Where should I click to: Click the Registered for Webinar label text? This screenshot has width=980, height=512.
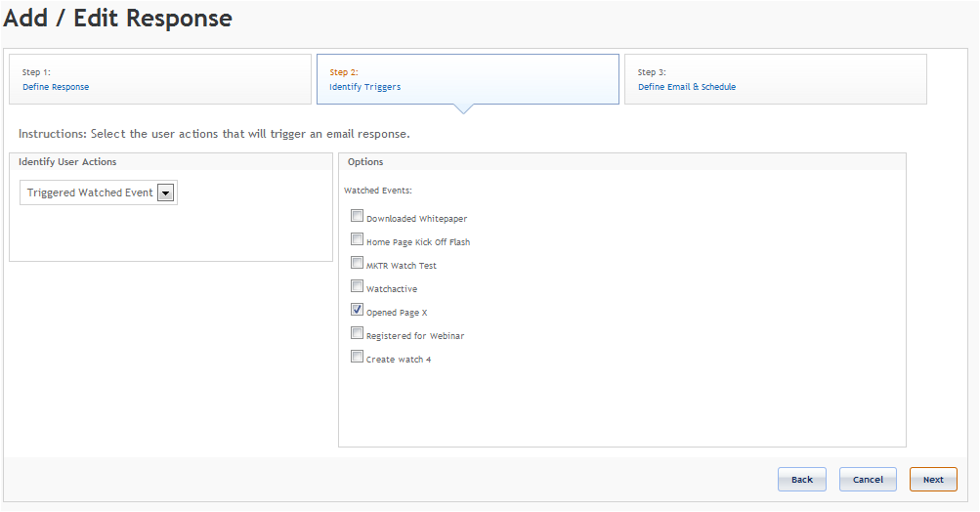[x=415, y=336]
